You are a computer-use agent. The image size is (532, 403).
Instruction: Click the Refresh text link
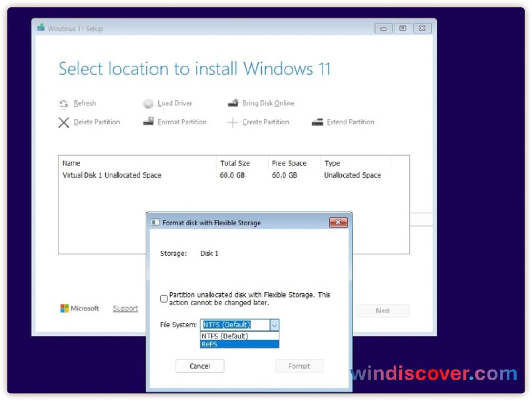[85, 103]
